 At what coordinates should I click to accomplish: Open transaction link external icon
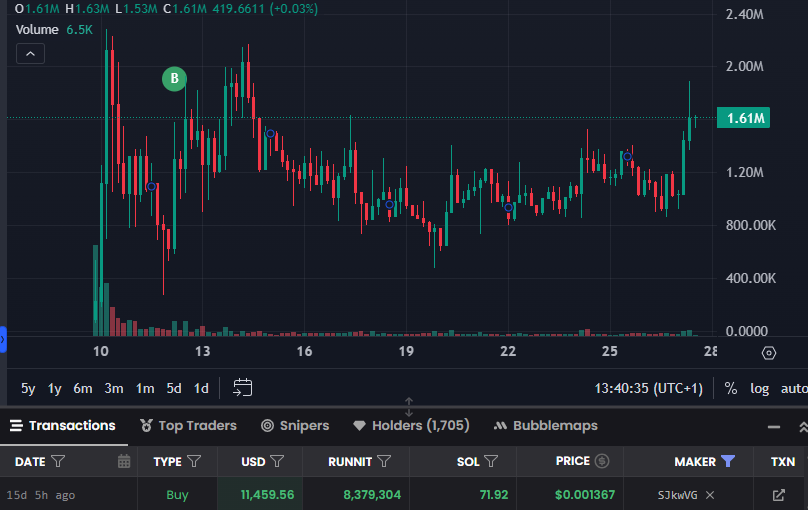click(779, 495)
